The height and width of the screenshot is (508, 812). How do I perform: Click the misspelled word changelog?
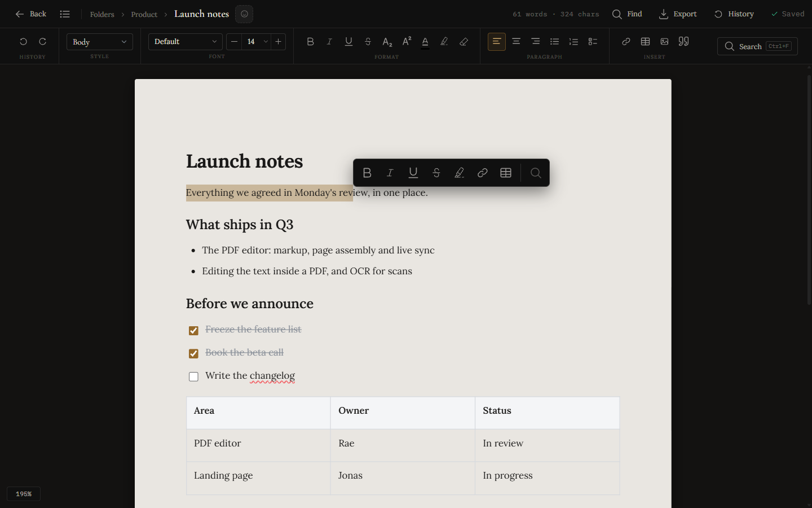(x=272, y=376)
